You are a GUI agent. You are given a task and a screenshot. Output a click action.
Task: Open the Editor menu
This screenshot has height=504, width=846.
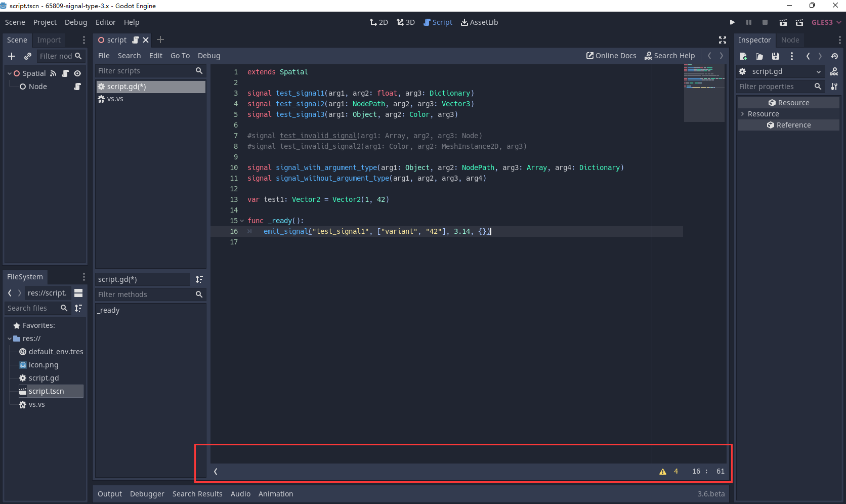coord(106,22)
